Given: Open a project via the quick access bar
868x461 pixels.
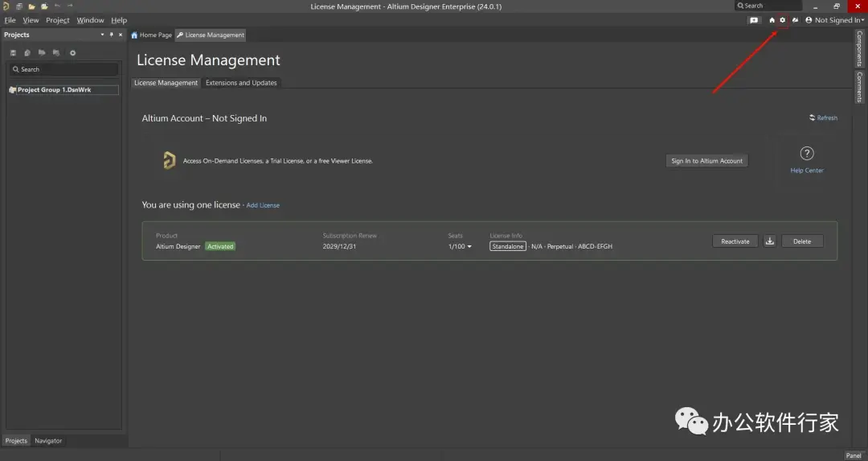Looking at the screenshot, I should 44,6.
